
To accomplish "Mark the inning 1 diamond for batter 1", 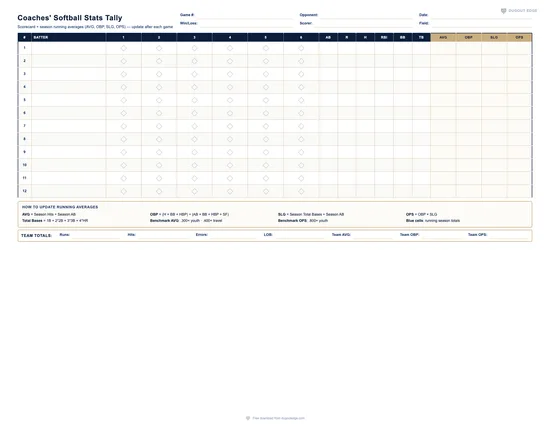I will pos(123,48).
